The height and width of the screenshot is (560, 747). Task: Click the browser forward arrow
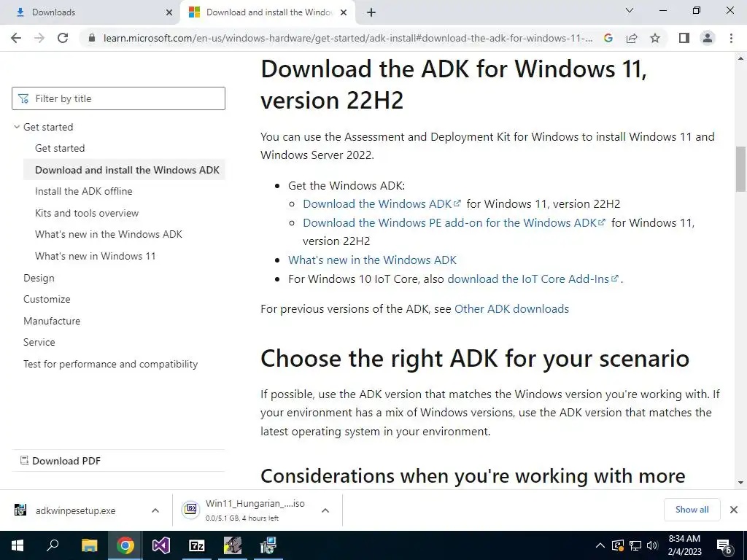[x=39, y=38]
